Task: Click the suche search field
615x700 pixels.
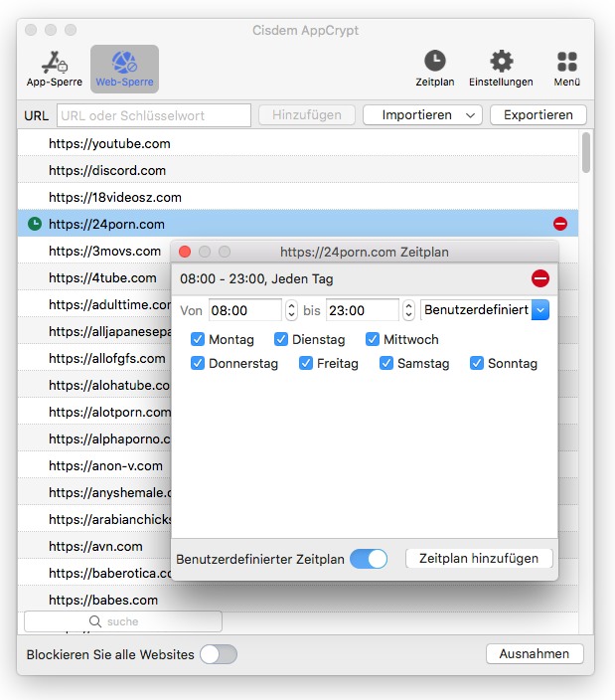Action: (123, 621)
